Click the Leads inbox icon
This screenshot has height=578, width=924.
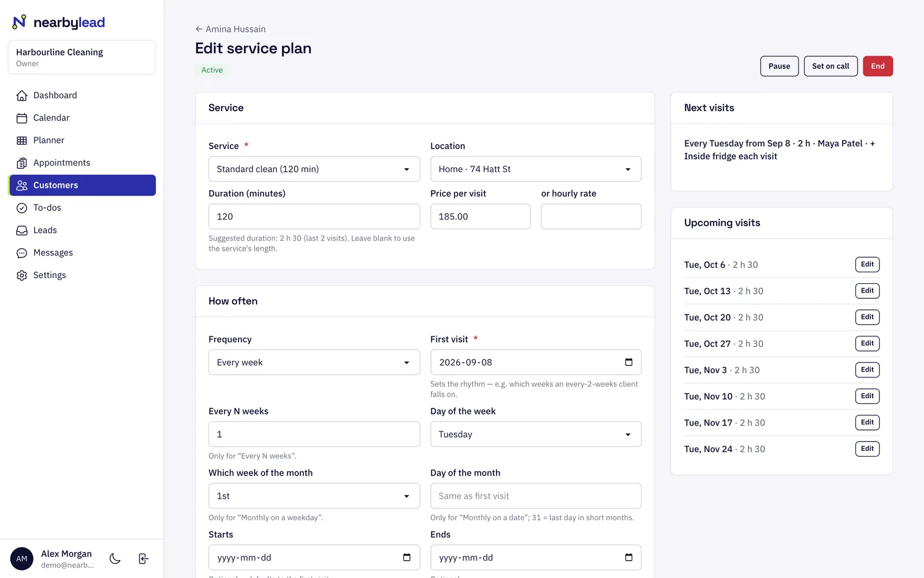pyautogui.click(x=22, y=231)
